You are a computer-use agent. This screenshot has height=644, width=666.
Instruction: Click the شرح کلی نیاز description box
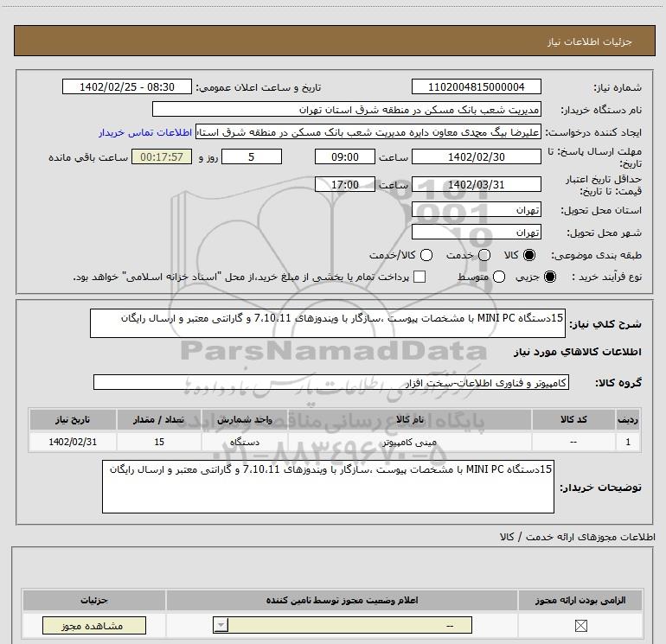point(328,323)
